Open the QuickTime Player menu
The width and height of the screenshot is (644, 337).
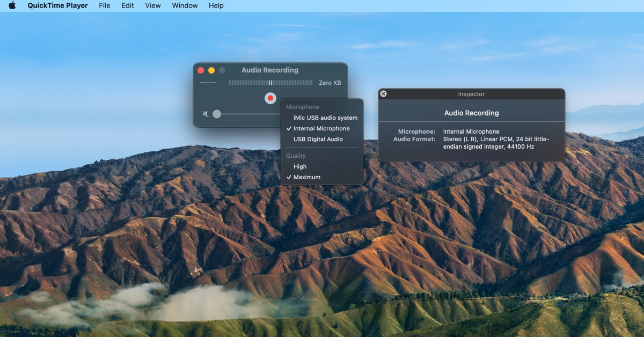click(58, 5)
